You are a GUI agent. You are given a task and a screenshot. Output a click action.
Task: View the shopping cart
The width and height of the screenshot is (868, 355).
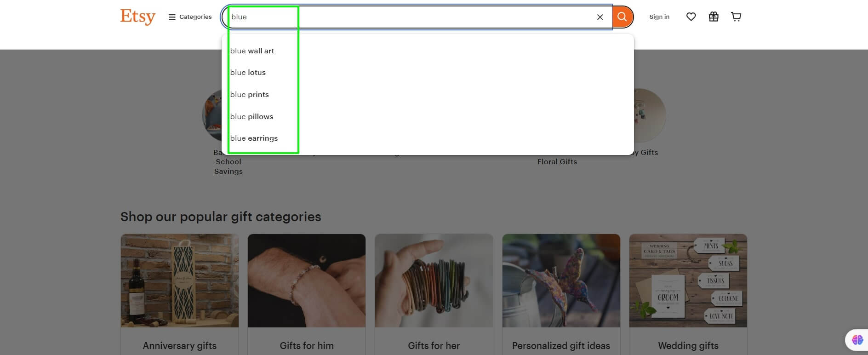point(736,17)
